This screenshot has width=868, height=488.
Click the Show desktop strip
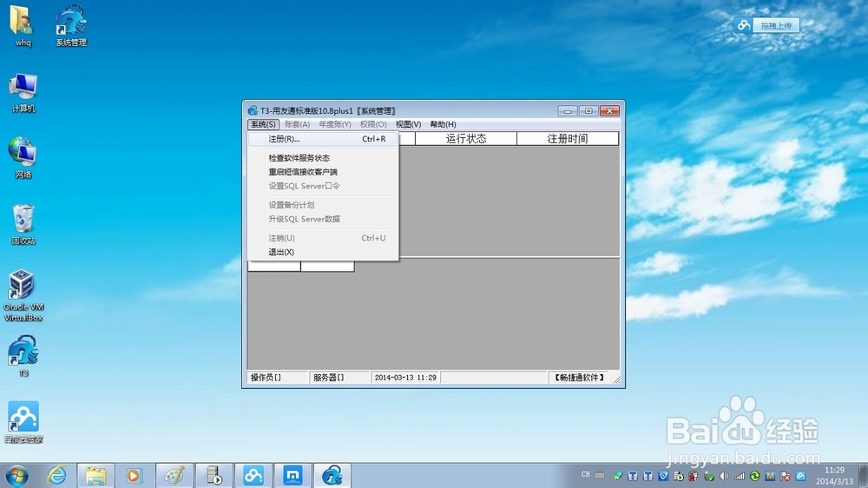point(863,476)
